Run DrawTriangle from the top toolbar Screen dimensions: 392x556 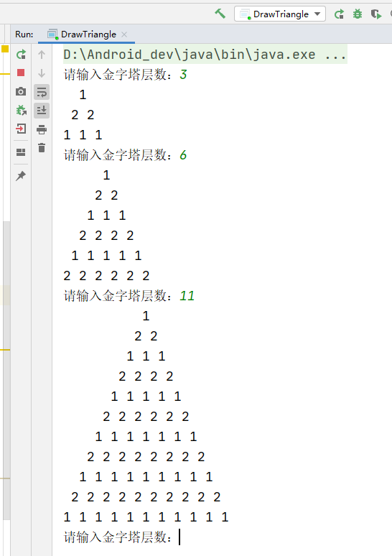[339, 14]
